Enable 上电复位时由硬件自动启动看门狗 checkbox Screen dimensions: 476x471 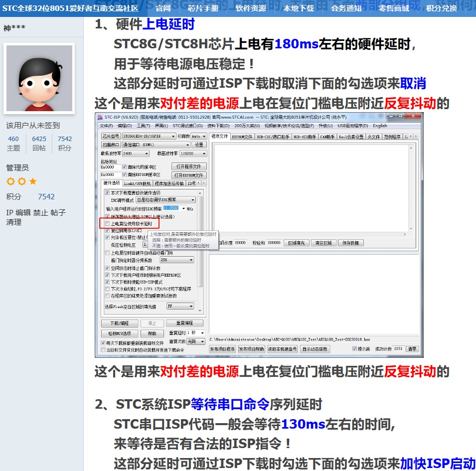(x=107, y=253)
